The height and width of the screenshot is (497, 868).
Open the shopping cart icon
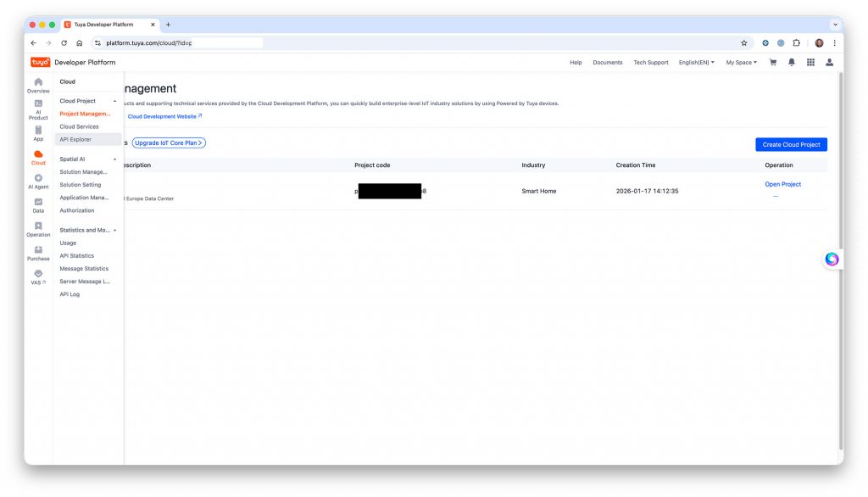pos(773,62)
